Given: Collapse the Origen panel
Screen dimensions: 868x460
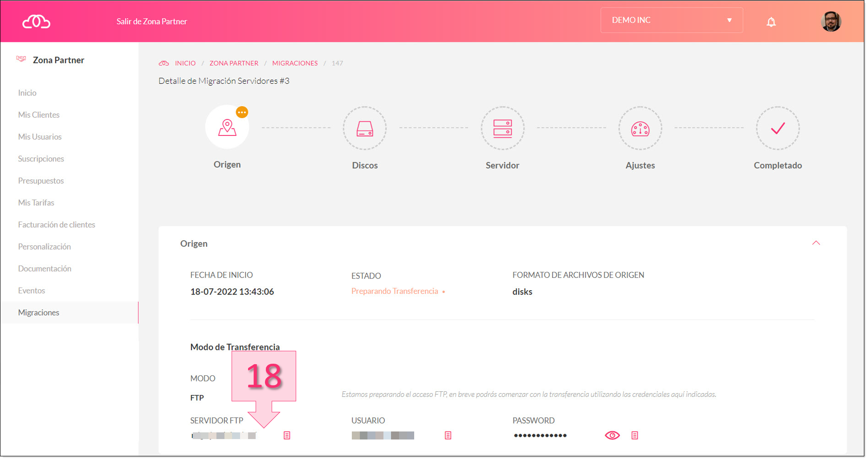Looking at the screenshot, I should (x=815, y=243).
